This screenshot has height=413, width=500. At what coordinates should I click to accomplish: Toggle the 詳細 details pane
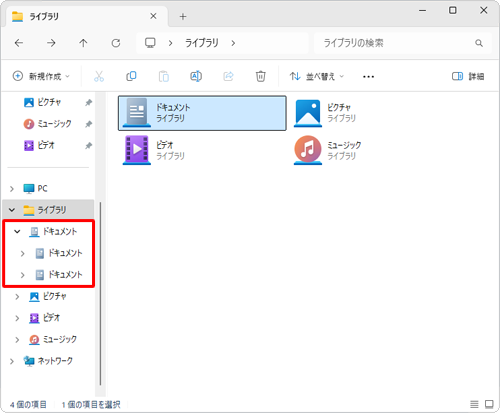click(468, 76)
